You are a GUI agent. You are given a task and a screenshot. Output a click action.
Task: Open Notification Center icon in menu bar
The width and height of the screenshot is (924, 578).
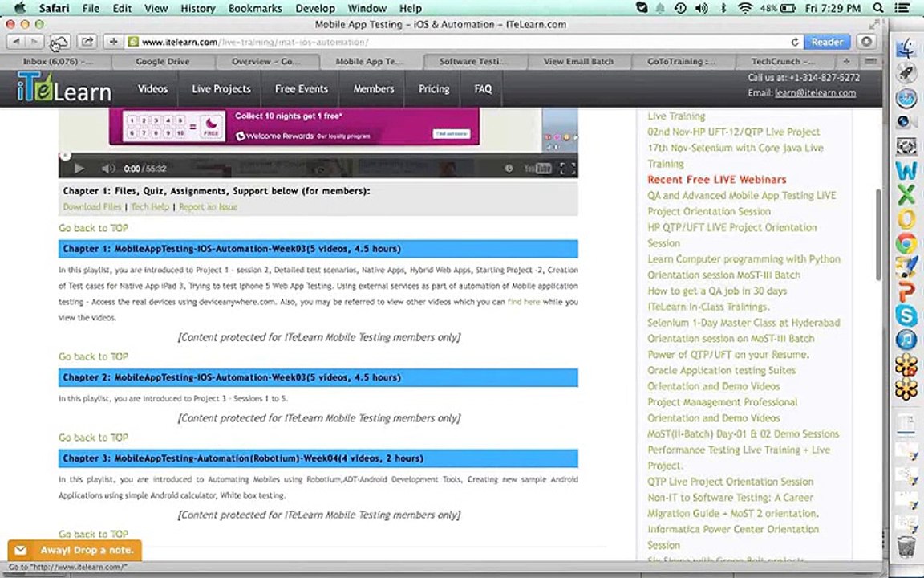[x=902, y=8]
